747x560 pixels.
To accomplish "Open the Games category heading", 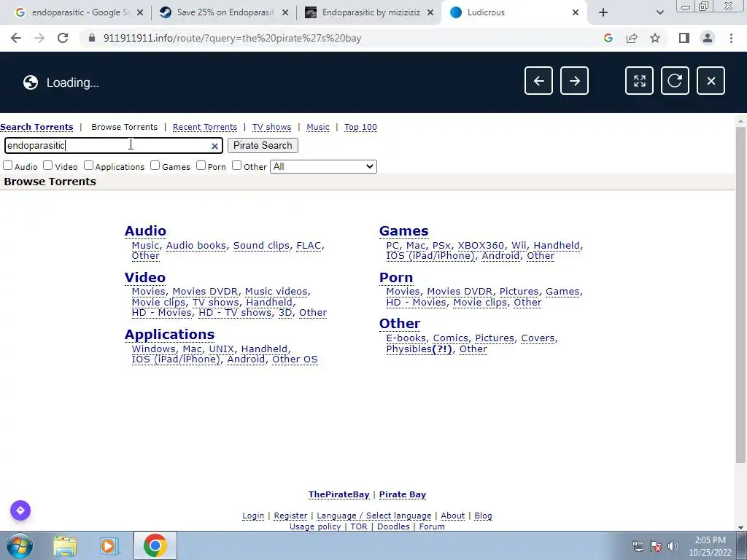I will (x=403, y=230).
